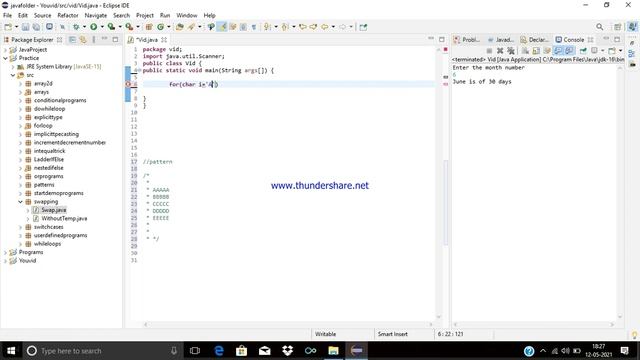640x360 pixels.
Task: Click Remove All Terminated Launches double-X icon
Action: coord(511,51)
